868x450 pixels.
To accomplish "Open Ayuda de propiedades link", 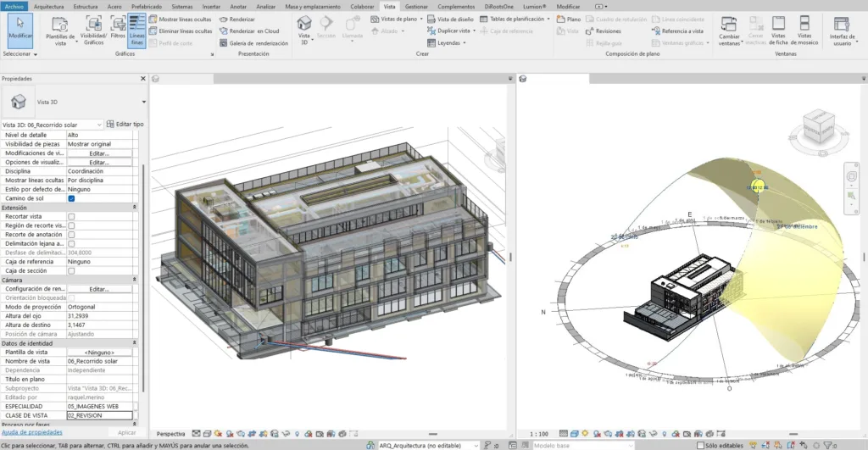I will pyautogui.click(x=32, y=432).
